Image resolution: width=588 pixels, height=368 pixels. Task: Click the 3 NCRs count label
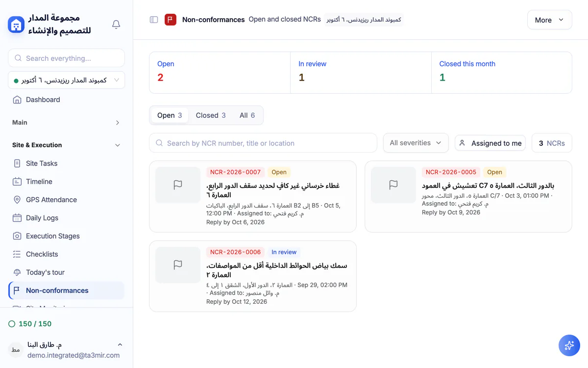tap(552, 143)
